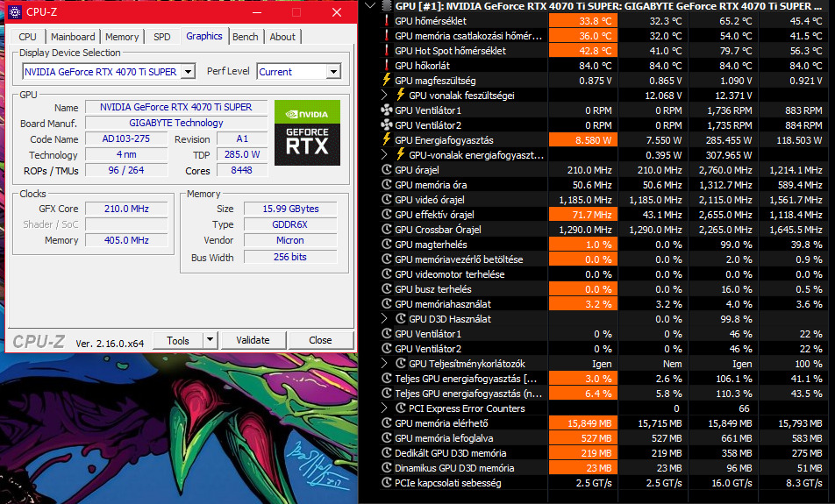Screen dimensions: 835x504
Task: Expand GPU Teljesítménykorlátozók row
Action: tap(385, 364)
